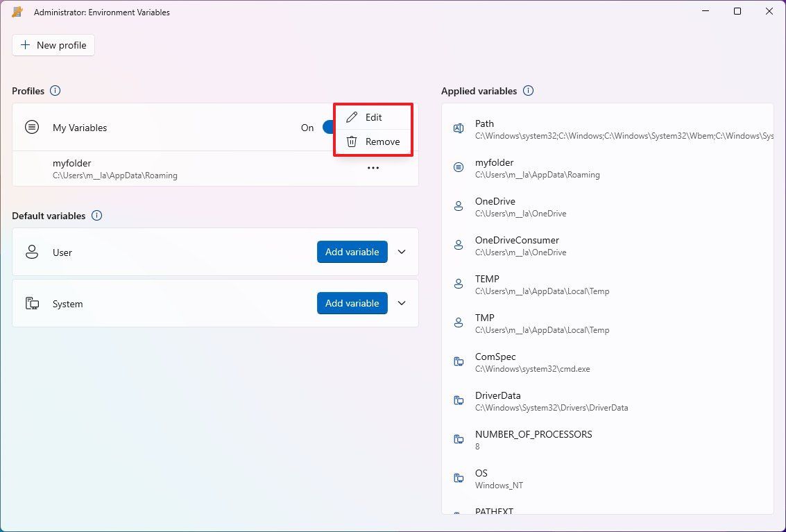Click the ComSpec system variable icon
The image size is (786, 532).
pyautogui.click(x=458, y=361)
